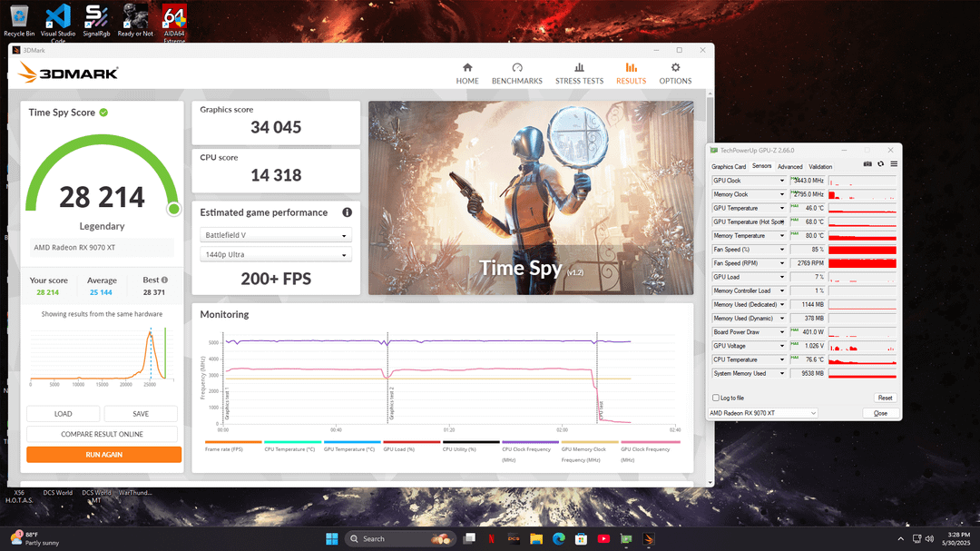The image size is (980, 551).
Task: Click the green score gauge indicator dot
Action: 173,209
